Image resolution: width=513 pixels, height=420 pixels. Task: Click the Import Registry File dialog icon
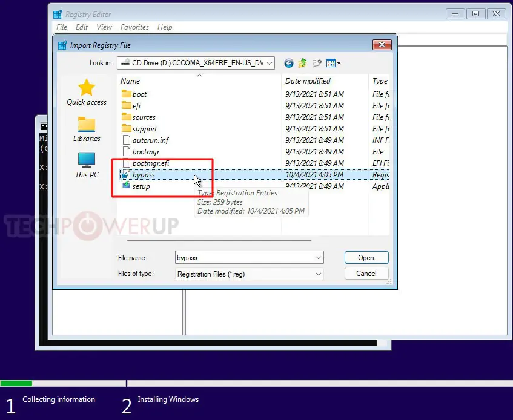[62, 45]
